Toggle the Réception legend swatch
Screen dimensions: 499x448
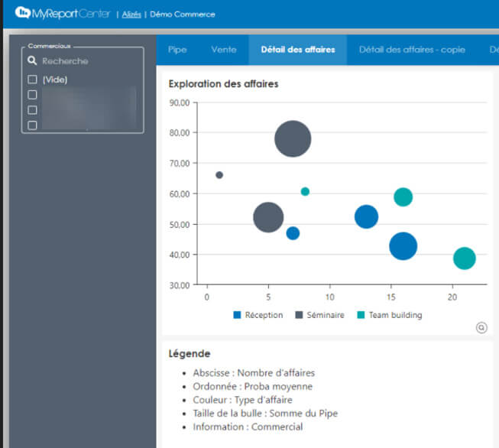pos(237,315)
